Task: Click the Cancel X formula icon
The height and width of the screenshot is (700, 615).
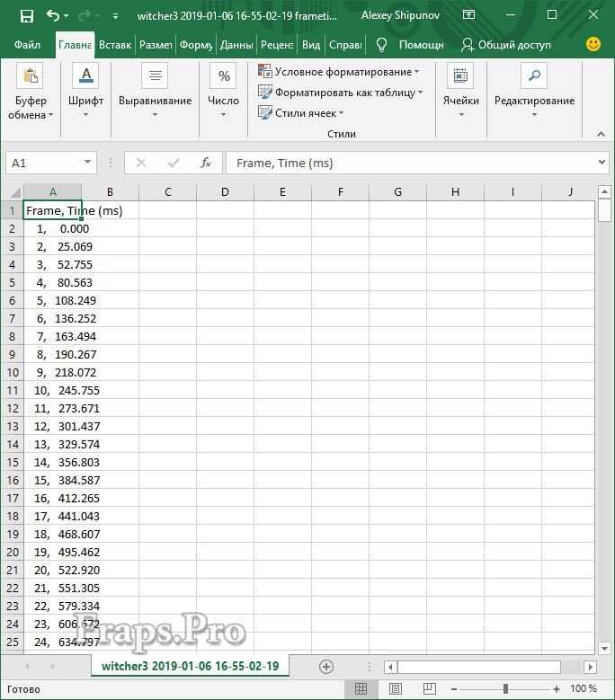Action: [x=140, y=163]
